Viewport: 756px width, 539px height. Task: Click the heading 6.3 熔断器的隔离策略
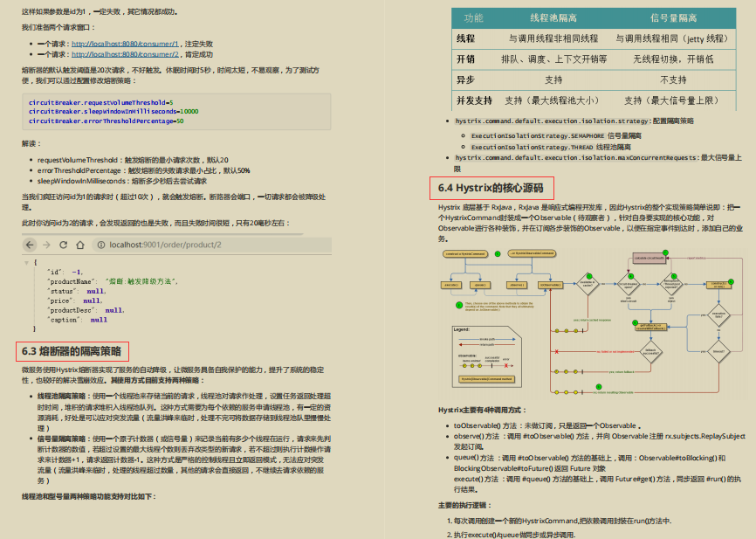[72, 351]
